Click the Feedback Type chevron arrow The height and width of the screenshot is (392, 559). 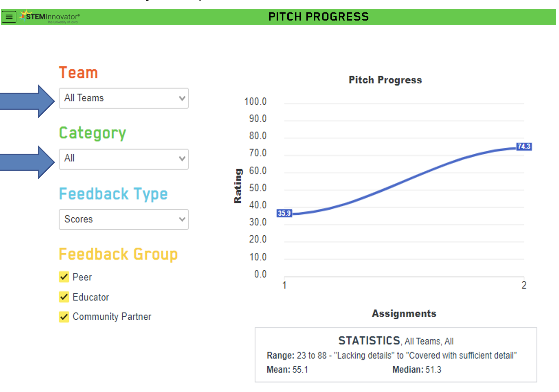182,219
